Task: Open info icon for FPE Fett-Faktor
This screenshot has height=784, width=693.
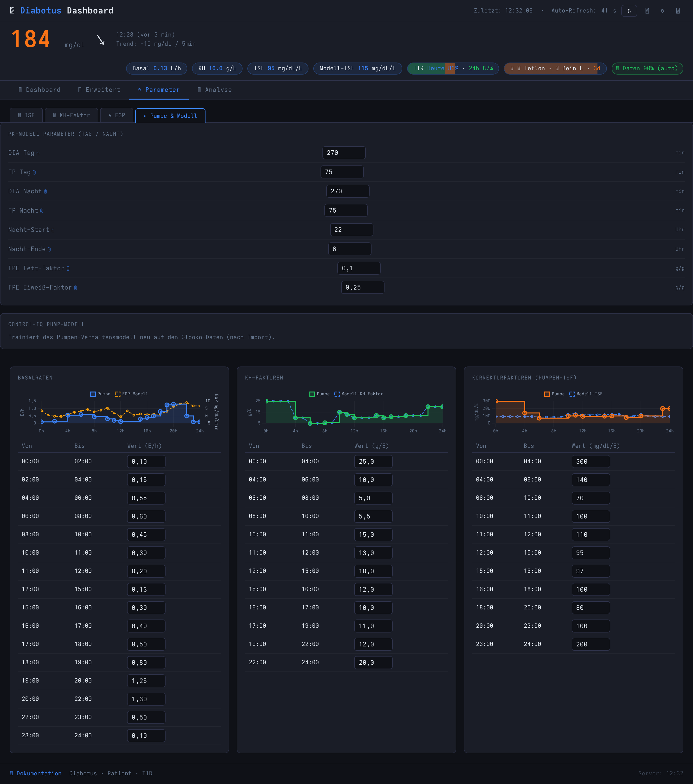Action: coord(68,268)
